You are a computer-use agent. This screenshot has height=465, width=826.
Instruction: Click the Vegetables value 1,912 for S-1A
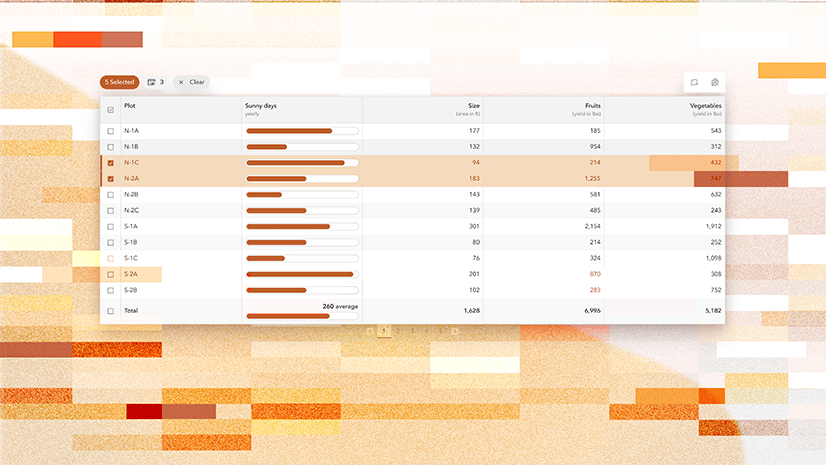click(714, 226)
